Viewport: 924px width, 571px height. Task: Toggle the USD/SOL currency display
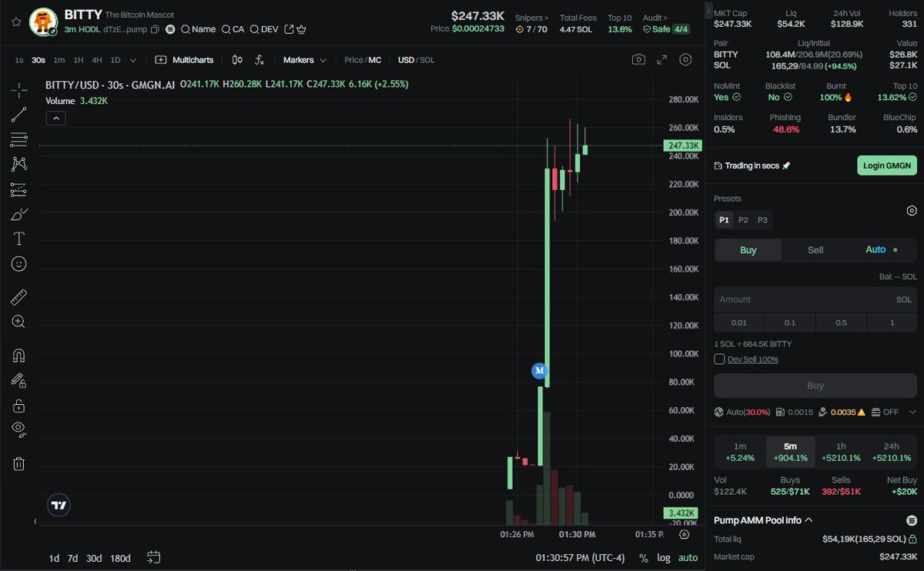click(x=417, y=60)
